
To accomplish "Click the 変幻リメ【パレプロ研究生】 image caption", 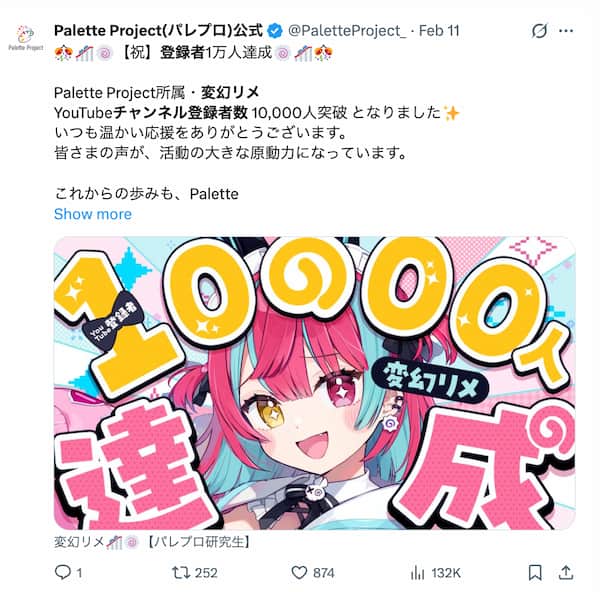I will click(152, 542).
